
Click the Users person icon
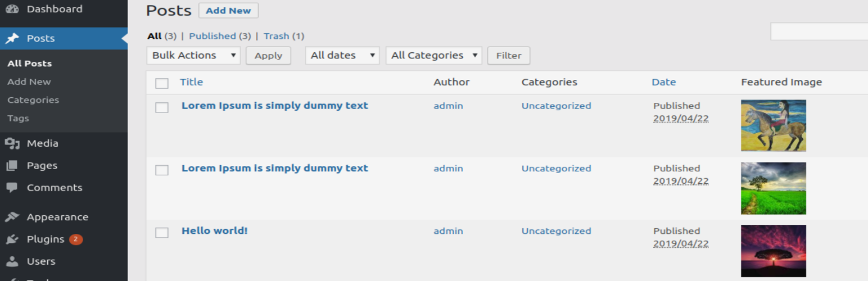[12, 261]
